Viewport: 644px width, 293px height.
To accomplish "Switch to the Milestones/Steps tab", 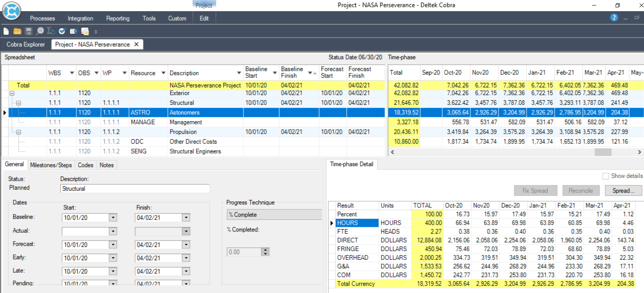I will coord(51,165).
